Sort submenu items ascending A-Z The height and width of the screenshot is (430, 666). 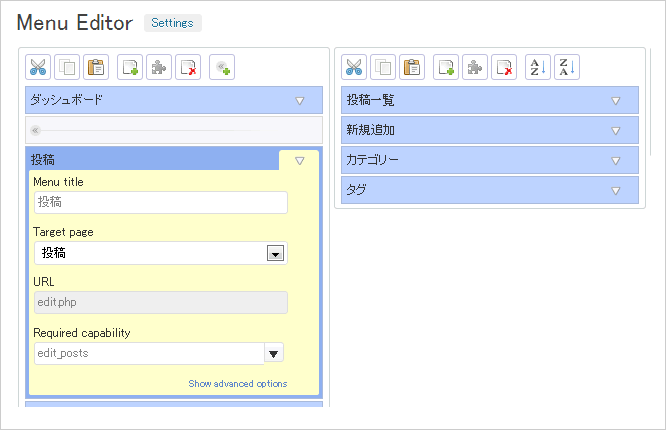tap(538, 68)
